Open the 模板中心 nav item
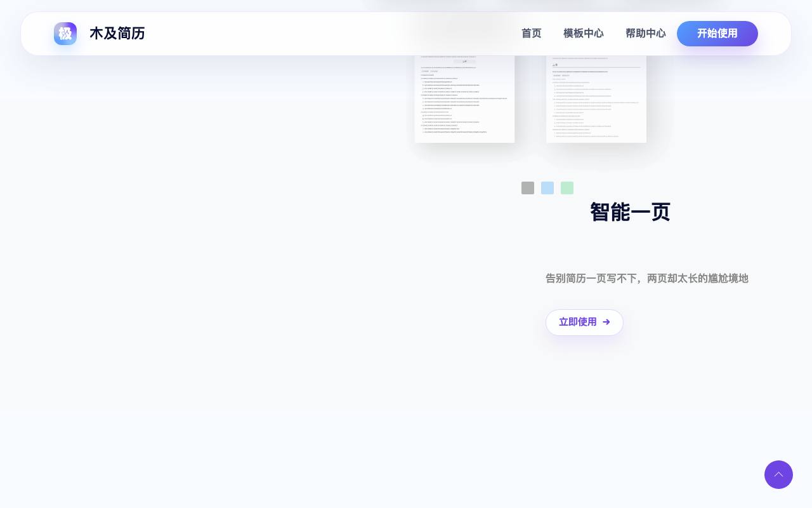 584,34
